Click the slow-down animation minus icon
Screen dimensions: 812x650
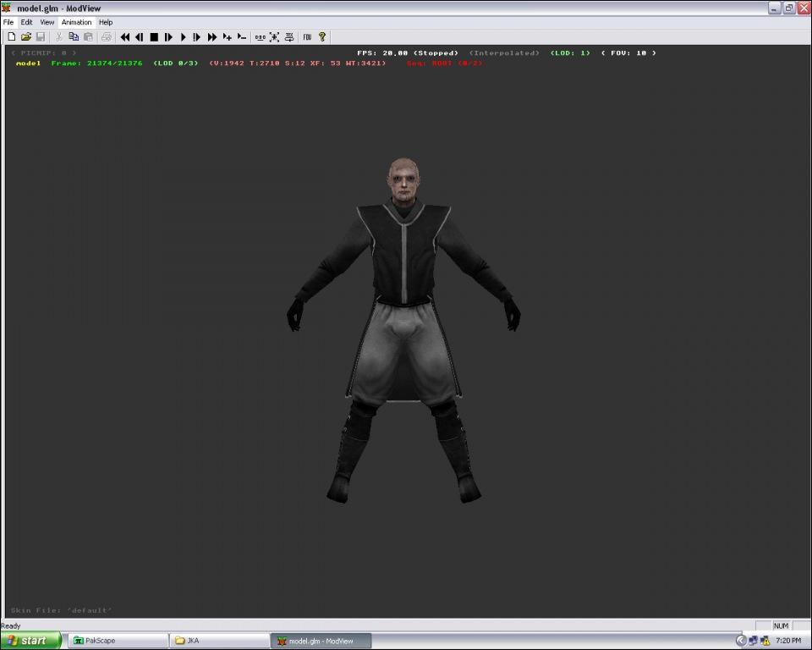click(242, 37)
